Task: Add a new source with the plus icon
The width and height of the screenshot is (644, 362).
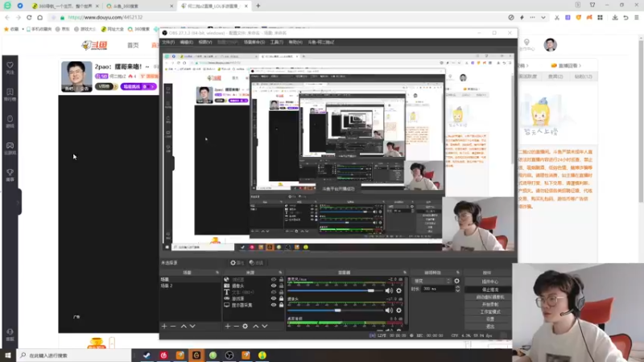Action: [x=228, y=327]
